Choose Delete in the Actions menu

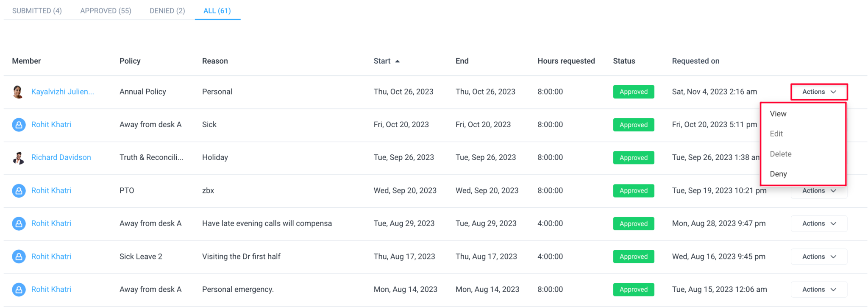click(780, 153)
